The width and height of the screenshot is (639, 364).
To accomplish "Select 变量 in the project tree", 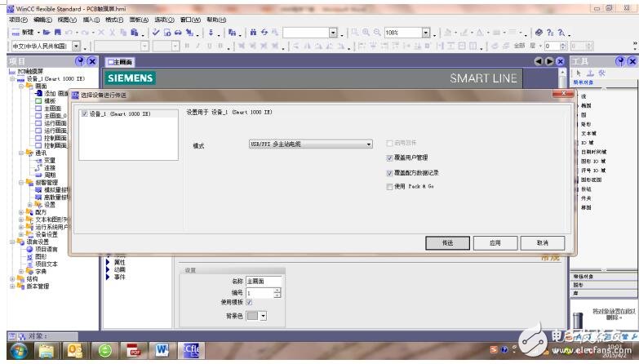I will 49,160.
